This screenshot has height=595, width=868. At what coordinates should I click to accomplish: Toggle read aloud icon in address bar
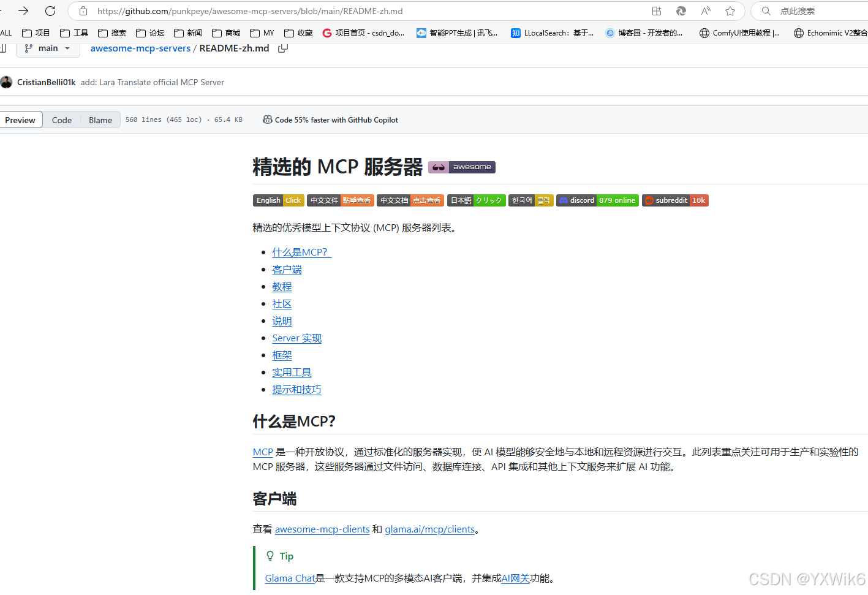pyautogui.click(x=706, y=11)
